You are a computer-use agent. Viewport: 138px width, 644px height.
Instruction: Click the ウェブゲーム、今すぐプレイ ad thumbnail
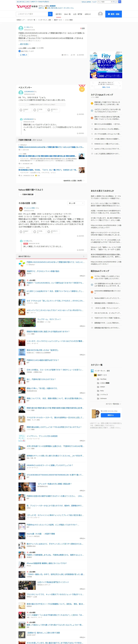tap(27, 323)
